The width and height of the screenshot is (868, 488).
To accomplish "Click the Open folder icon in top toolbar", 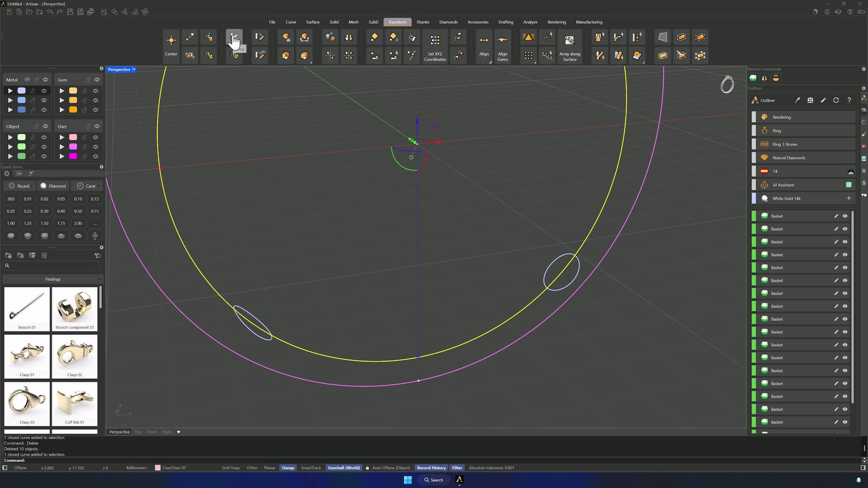I will point(29,12).
